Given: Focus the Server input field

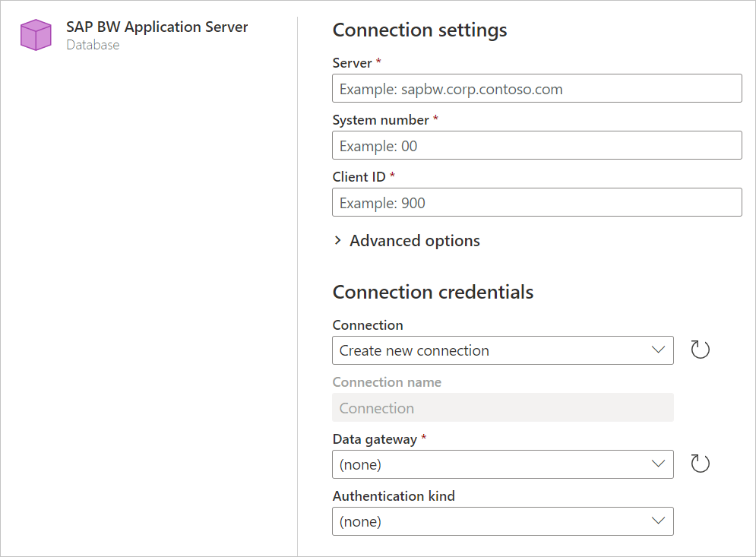Looking at the screenshot, I should click(x=536, y=89).
